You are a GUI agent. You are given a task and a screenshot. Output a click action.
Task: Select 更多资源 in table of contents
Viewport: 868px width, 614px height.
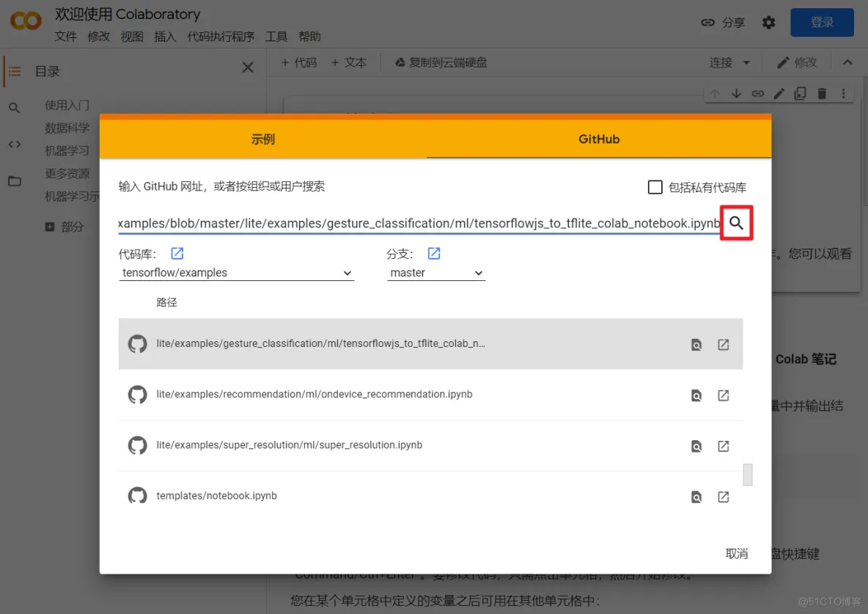pos(67,173)
